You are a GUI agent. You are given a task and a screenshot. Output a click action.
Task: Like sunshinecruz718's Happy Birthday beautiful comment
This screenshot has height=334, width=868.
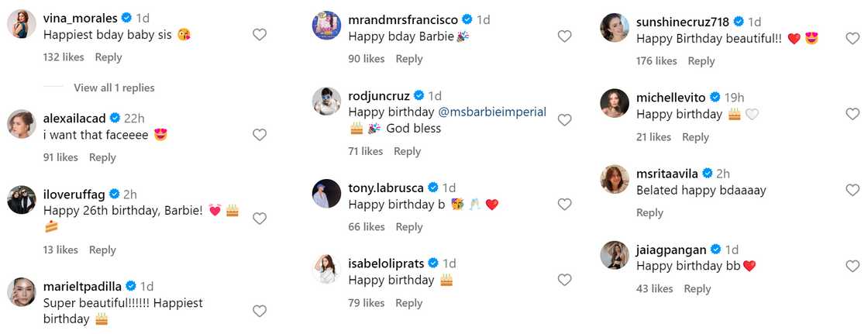[852, 38]
